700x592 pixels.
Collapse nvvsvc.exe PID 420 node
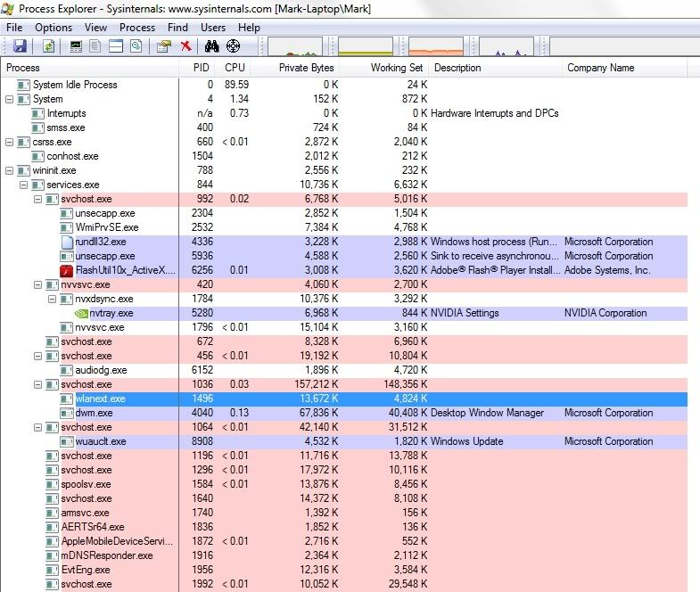37,284
